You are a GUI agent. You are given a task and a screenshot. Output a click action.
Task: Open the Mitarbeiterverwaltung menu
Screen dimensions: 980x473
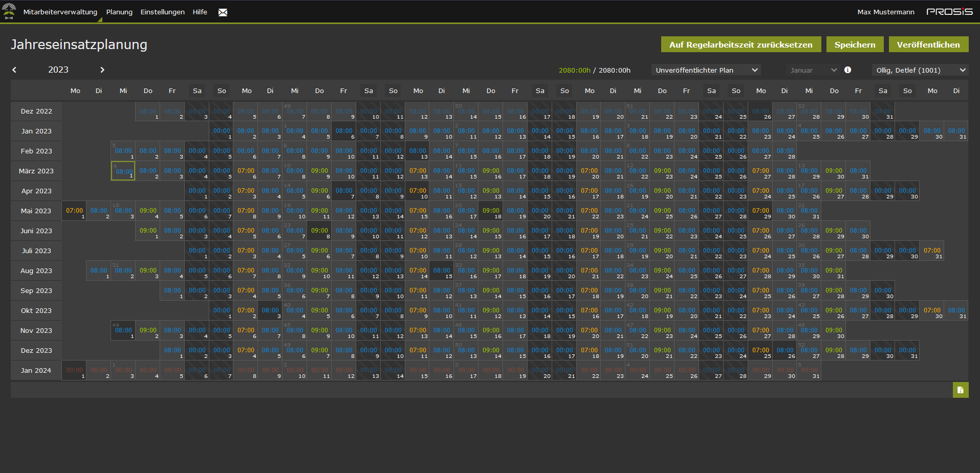pos(60,12)
